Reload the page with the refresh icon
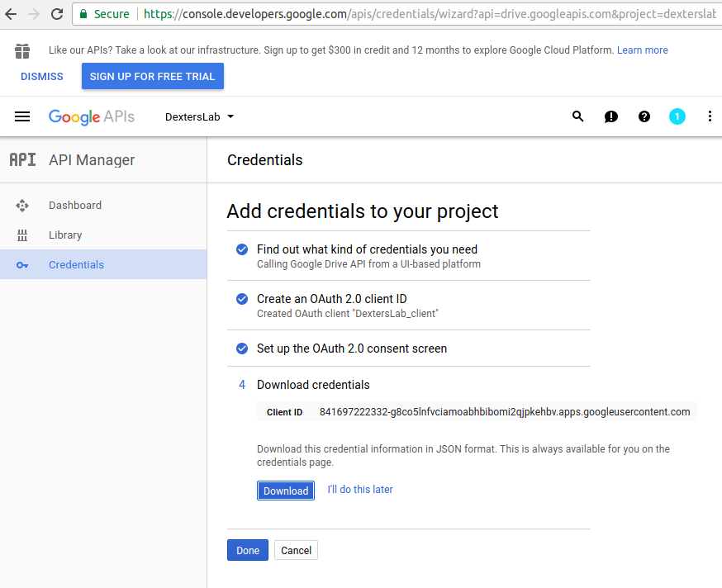This screenshot has width=722, height=588. pos(57,14)
